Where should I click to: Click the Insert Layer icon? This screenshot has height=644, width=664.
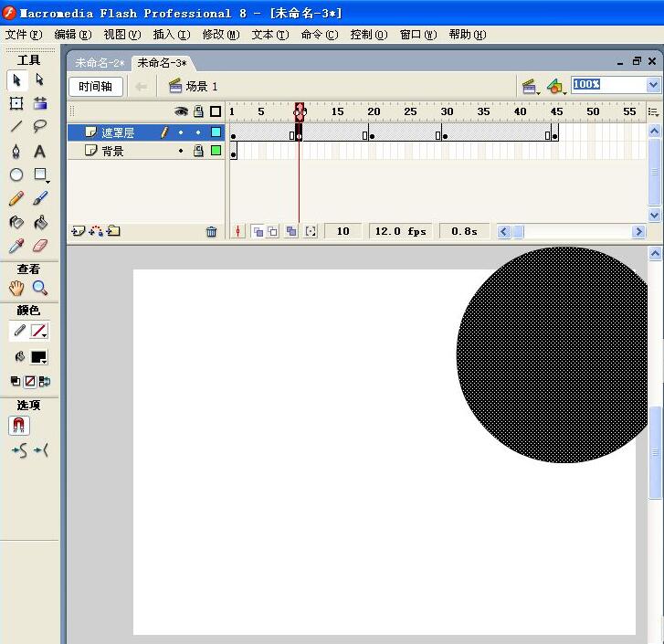tap(78, 231)
